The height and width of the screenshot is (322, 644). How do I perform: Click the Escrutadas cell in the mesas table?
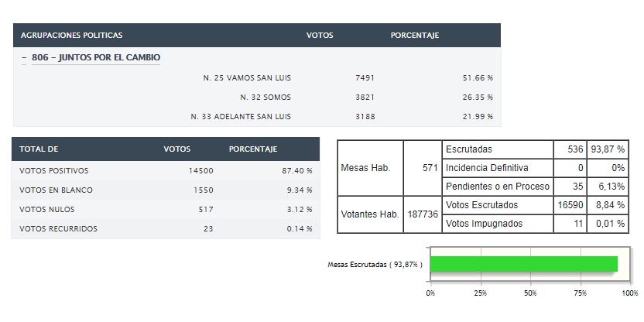(498, 149)
